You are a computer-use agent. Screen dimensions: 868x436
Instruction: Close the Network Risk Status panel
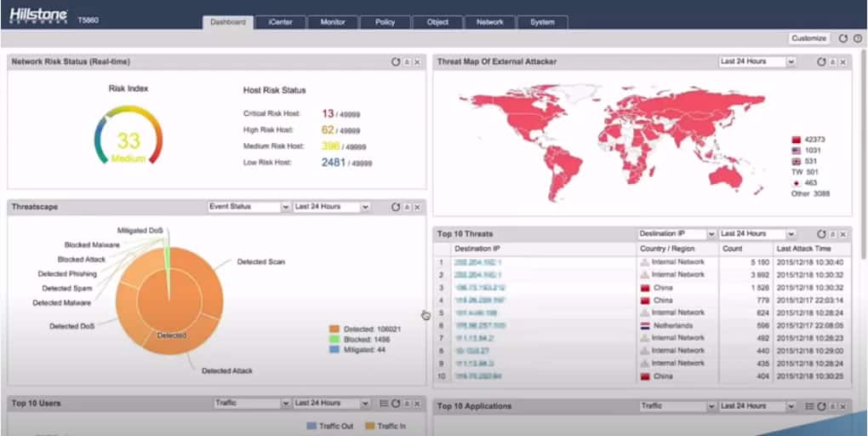tap(417, 62)
